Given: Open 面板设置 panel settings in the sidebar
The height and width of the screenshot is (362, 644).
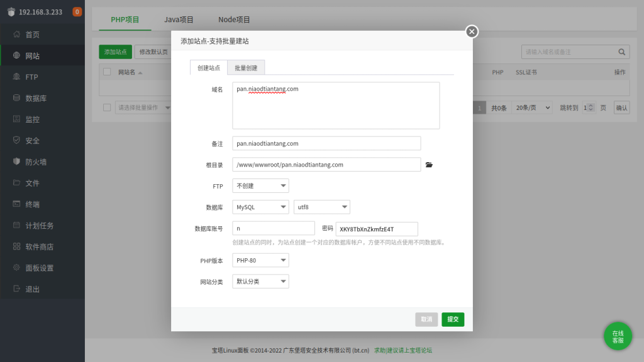Looking at the screenshot, I should [x=39, y=268].
